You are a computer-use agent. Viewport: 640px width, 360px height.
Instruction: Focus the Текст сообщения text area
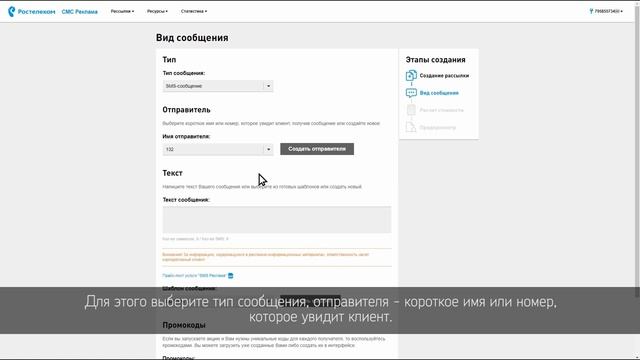click(277, 220)
